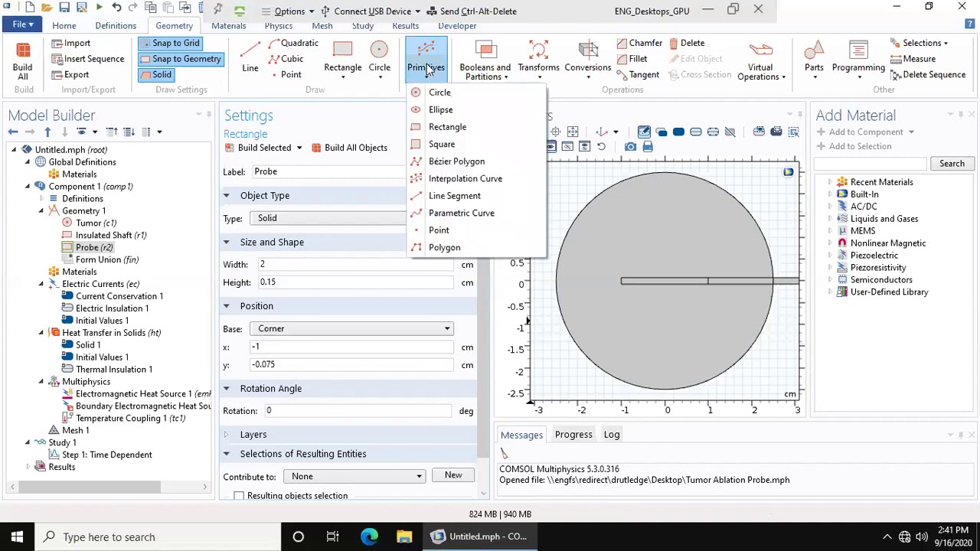Open the Parts library icon
Viewport: 980px width, 551px height.
[814, 58]
